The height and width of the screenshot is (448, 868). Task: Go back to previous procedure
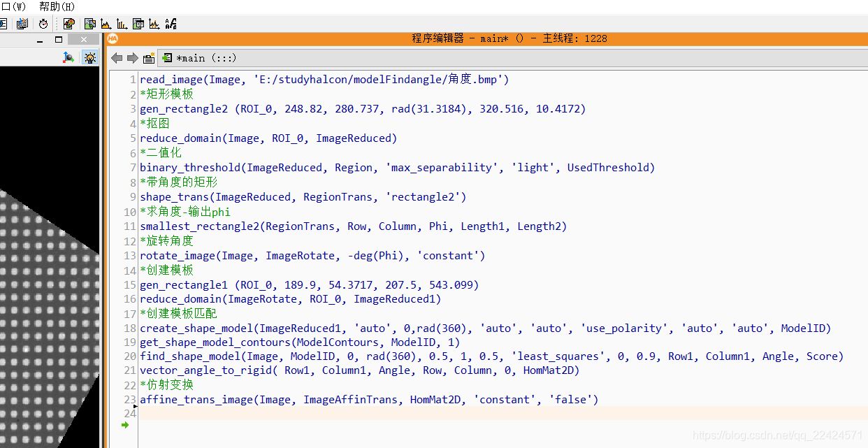(x=117, y=58)
